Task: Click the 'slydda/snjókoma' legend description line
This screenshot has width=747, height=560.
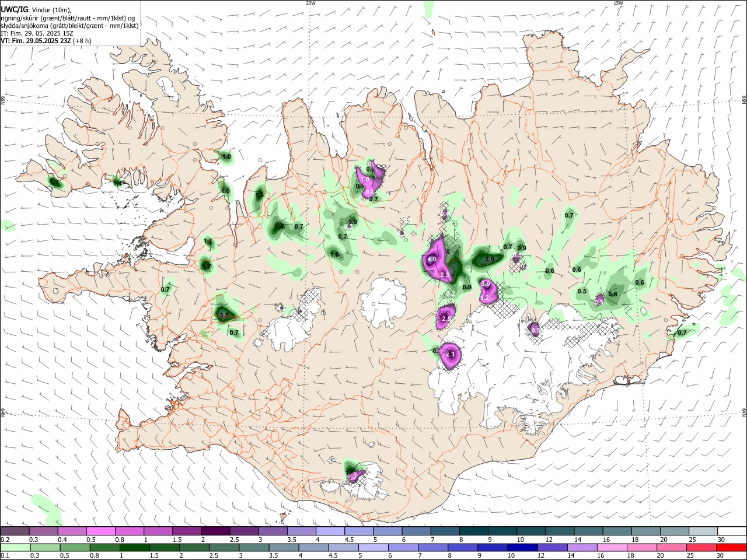Action: [x=69, y=26]
